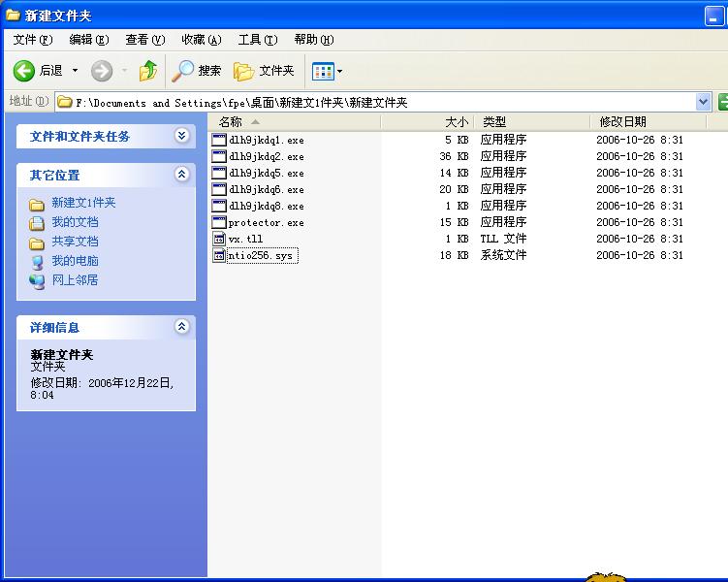Screen dimensions: 728x582
Task: Click the green Go arrow button
Action: tap(722, 102)
